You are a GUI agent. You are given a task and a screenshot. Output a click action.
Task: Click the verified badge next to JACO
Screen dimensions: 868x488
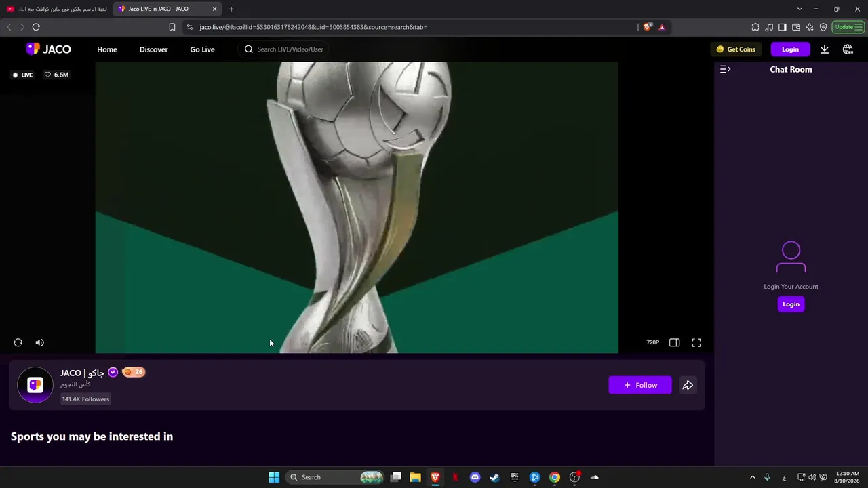point(113,372)
